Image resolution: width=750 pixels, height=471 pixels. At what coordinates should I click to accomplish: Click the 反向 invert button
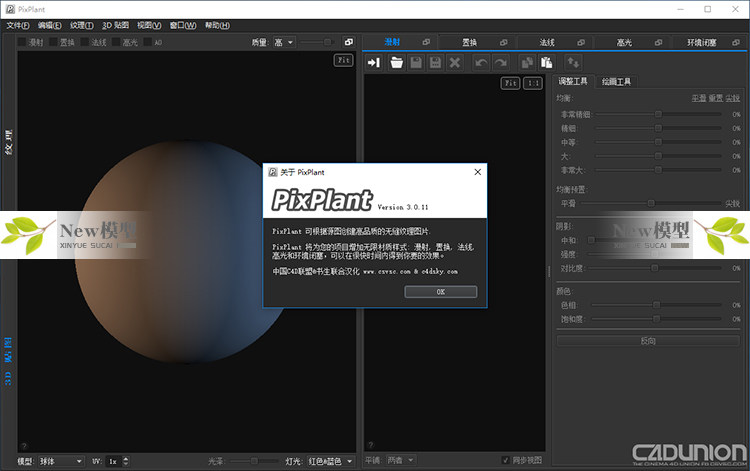(x=648, y=341)
